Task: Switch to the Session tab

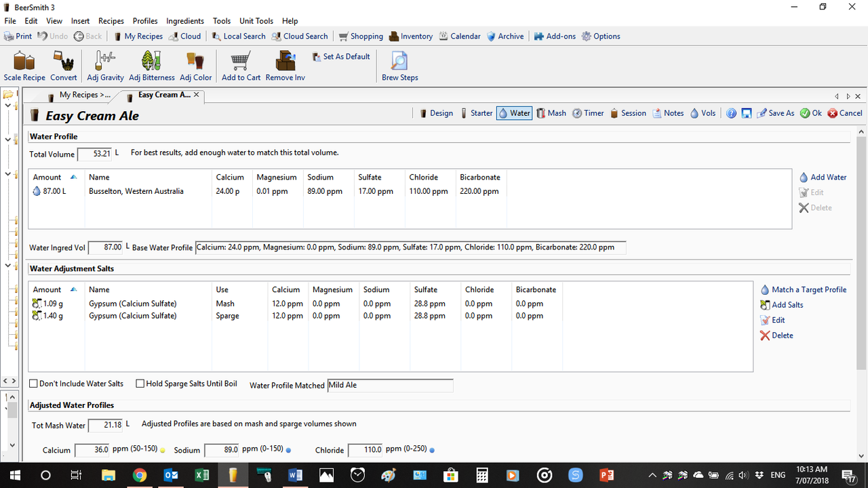Action: pos(628,113)
